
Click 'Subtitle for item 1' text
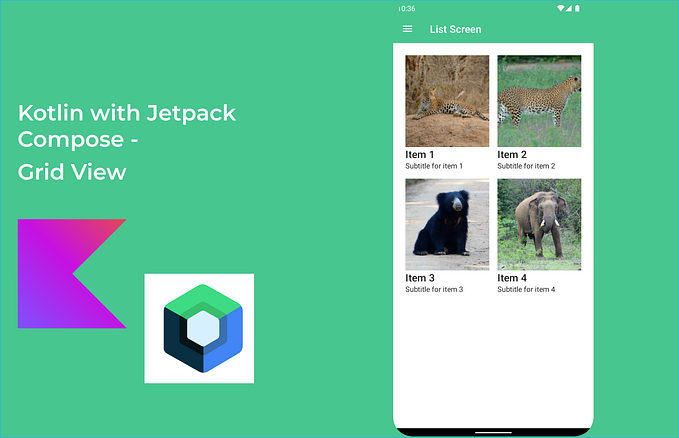(x=434, y=166)
